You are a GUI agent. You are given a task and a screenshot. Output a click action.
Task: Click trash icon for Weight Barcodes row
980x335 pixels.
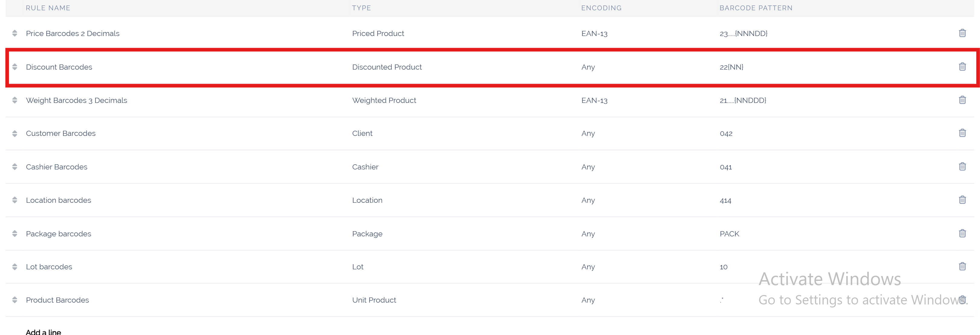point(962,100)
